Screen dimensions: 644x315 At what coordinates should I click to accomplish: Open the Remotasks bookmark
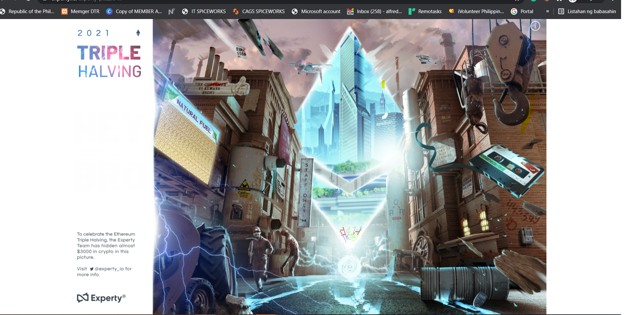click(x=425, y=11)
